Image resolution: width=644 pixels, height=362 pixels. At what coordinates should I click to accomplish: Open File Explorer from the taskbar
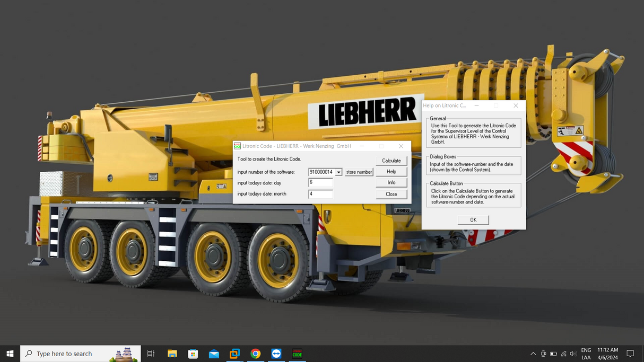172,354
